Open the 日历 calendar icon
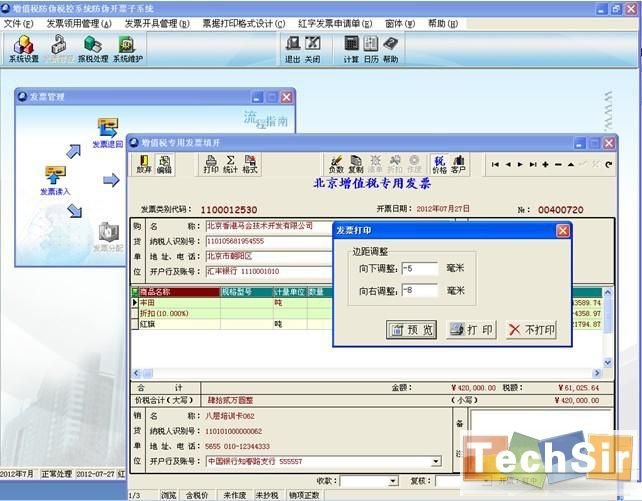This screenshot has height=501, width=642. (371, 49)
